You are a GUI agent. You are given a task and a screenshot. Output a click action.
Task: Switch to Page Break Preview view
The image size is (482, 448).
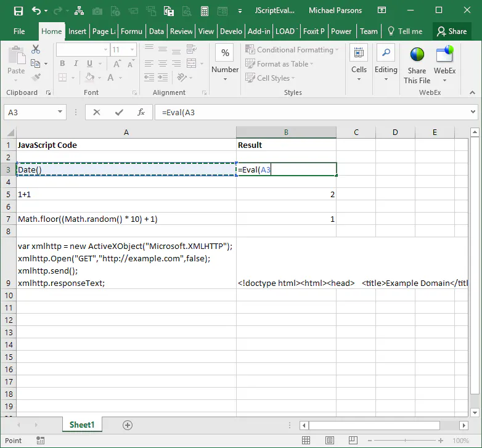point(354,441)
